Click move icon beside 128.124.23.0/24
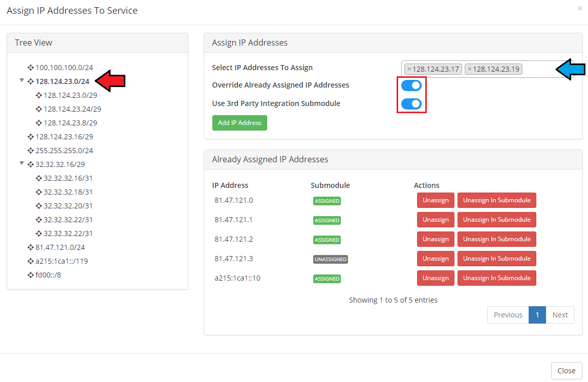 pyautogui.click(x=30, y=81)
